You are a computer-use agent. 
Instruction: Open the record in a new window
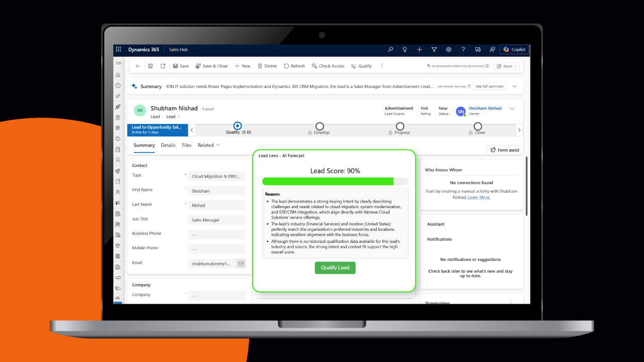pos(163,66)
